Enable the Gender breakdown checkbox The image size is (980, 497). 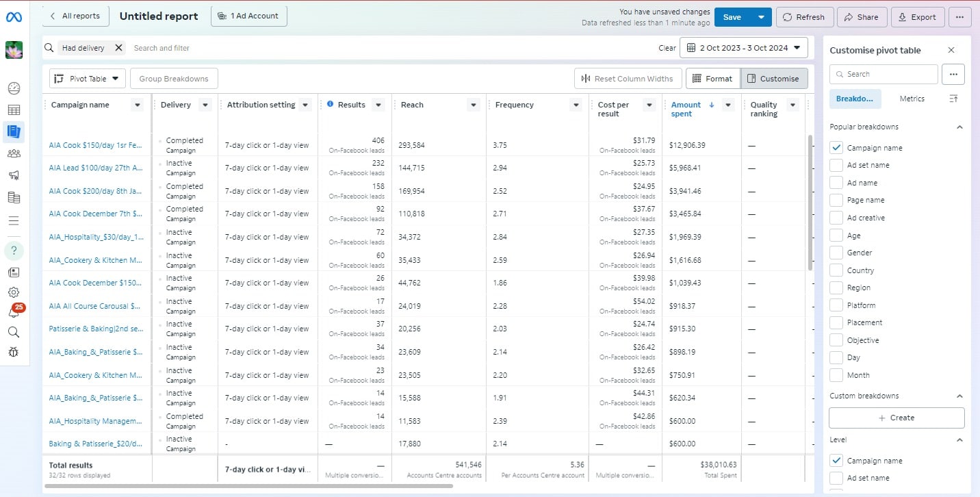click(836, 253)
